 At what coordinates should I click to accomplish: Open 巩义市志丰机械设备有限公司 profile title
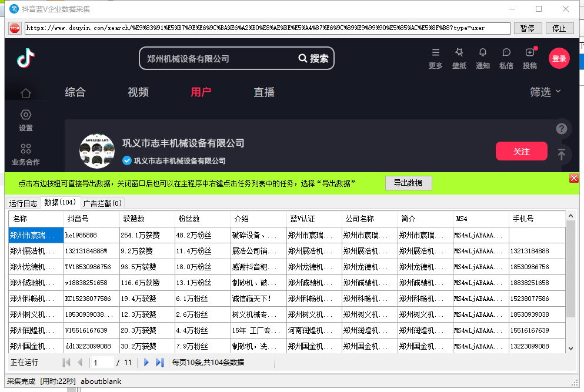coord(183,143)
